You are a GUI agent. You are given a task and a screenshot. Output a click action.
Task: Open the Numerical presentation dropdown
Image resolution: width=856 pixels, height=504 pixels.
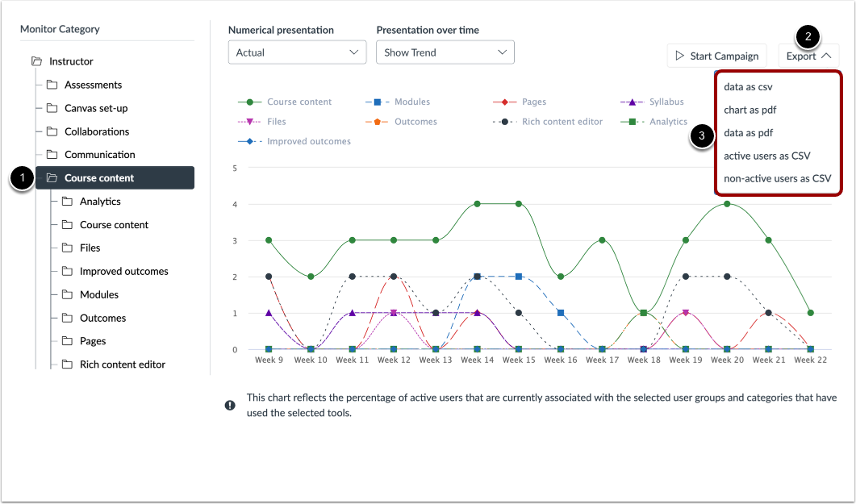(x=297, y=52)
